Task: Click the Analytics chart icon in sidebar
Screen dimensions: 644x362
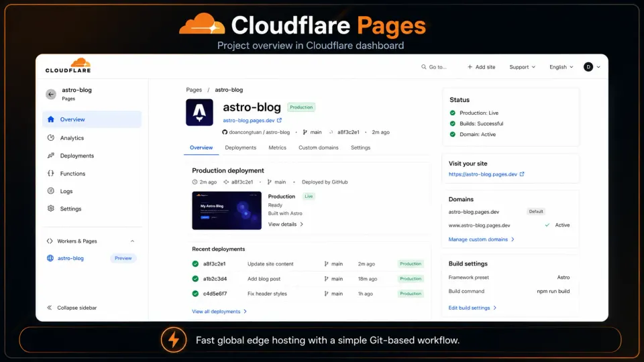Action: [x=50, y=138]
